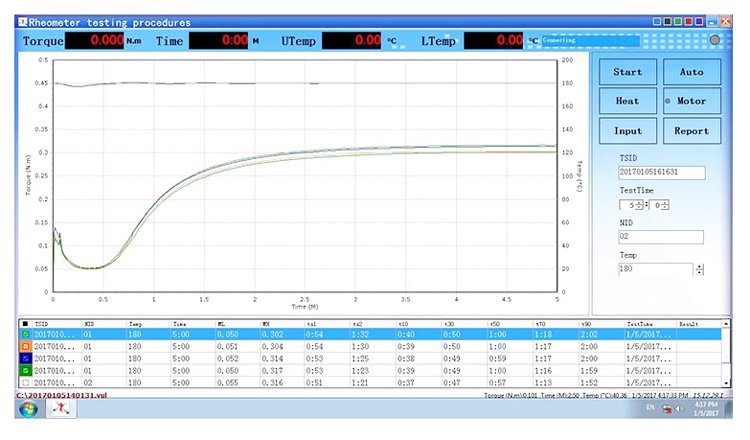The width and height of the screenshot is (750, 440).
Task: Toggle checkbox of row with MH 0.302
Action: coord(26,334)
